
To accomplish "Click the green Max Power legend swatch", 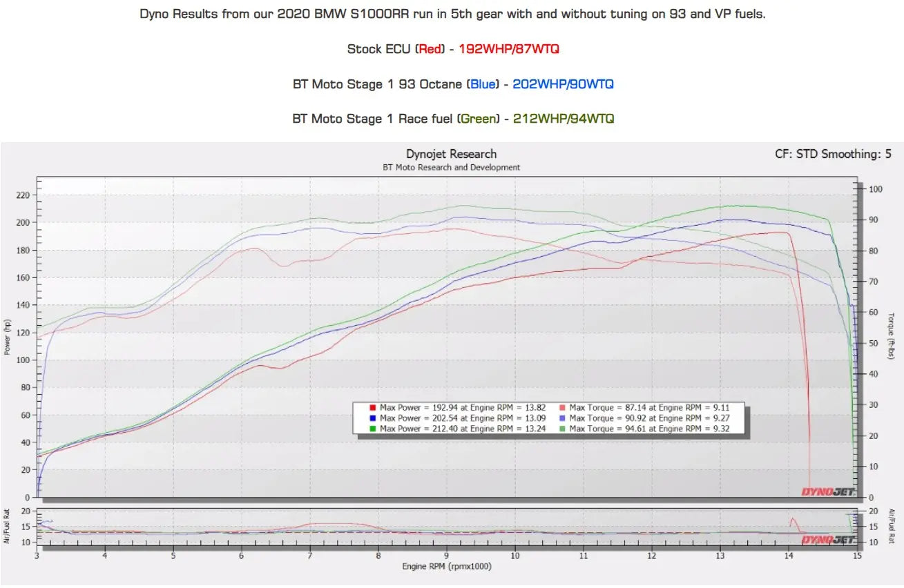I will pyautogui.click(x=373, y=429).
